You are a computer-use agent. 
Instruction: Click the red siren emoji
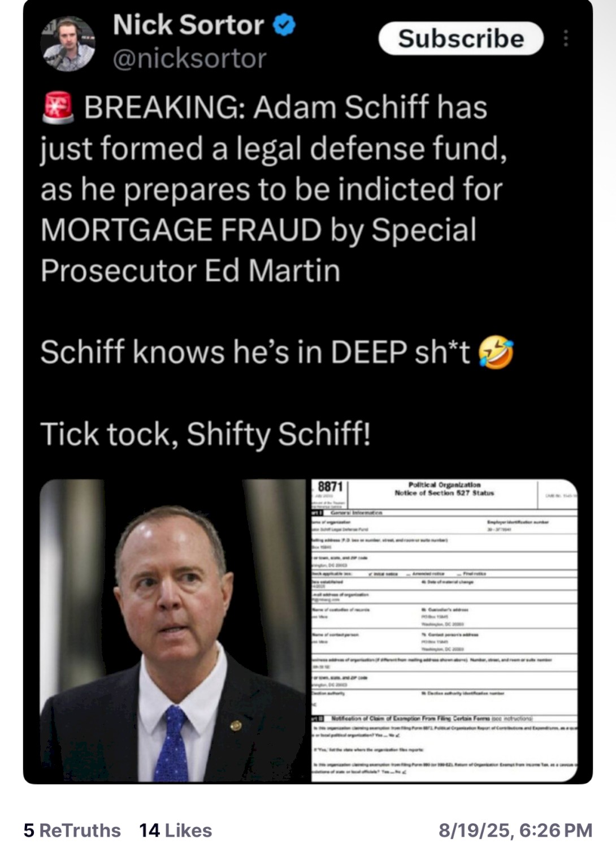(58, 107)
